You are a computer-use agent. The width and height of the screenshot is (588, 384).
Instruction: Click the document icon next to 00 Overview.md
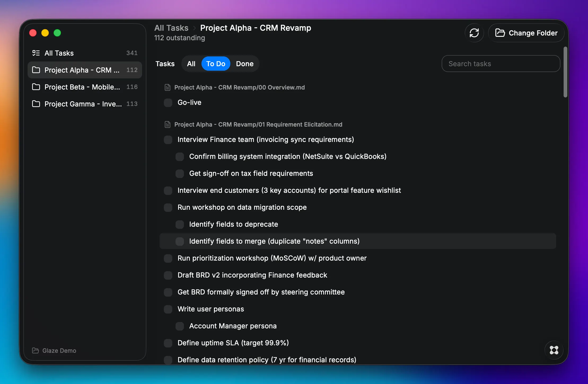pos(168,87)
